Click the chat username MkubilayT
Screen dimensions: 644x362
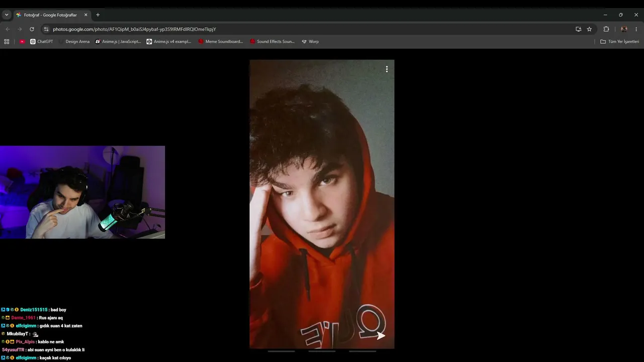(18, 334)
